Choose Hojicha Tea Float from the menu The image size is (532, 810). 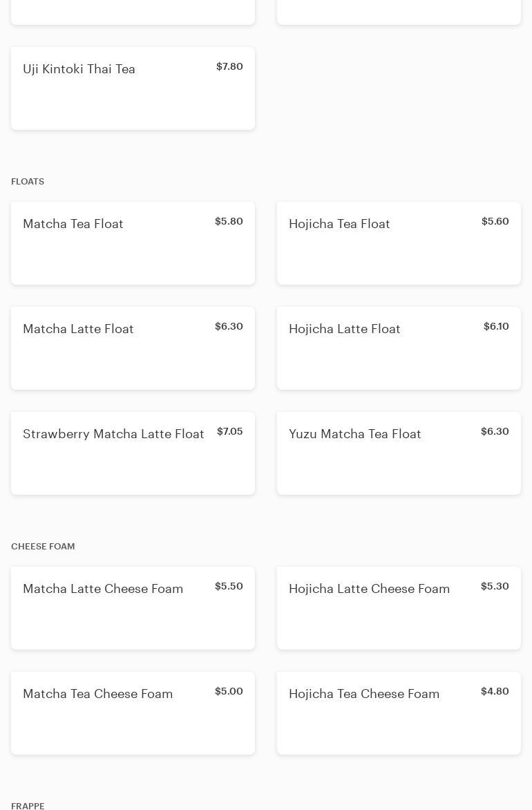[x=399, y=243]
